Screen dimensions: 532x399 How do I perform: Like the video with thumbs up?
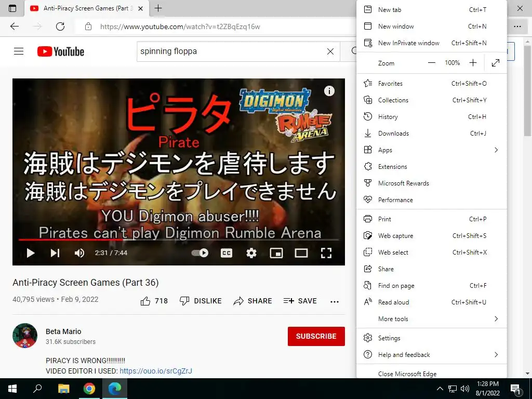click(x=154, y=301)
